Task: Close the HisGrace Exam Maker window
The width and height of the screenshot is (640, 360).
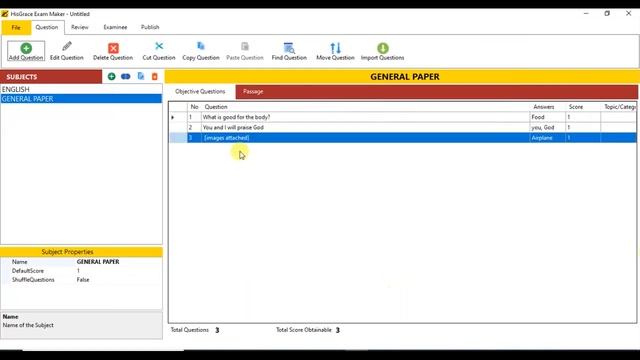Action: click(629, 13)
